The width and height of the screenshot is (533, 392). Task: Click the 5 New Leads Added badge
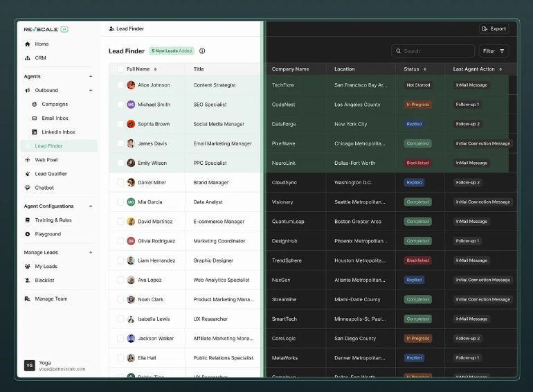pyautogui.click(x=172, y=51)
